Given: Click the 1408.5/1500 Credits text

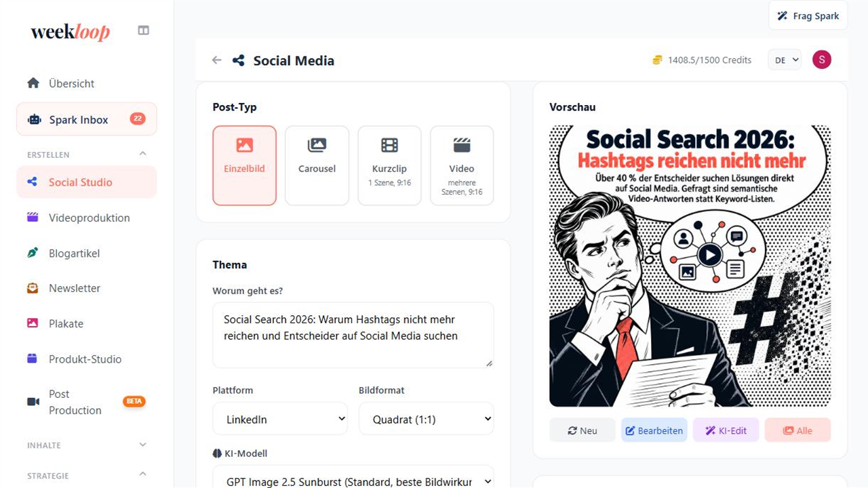Looking at the screenshot, I should coord(709,60).
